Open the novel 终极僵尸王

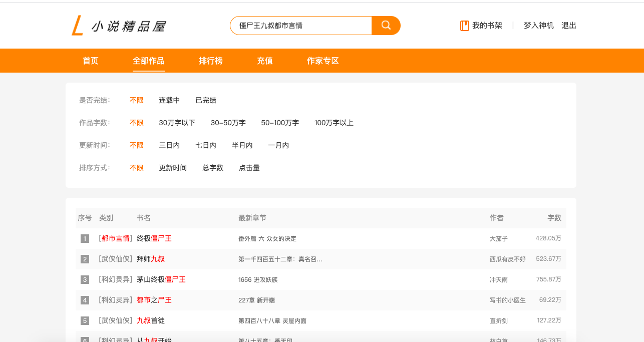(x=155, y=238)
